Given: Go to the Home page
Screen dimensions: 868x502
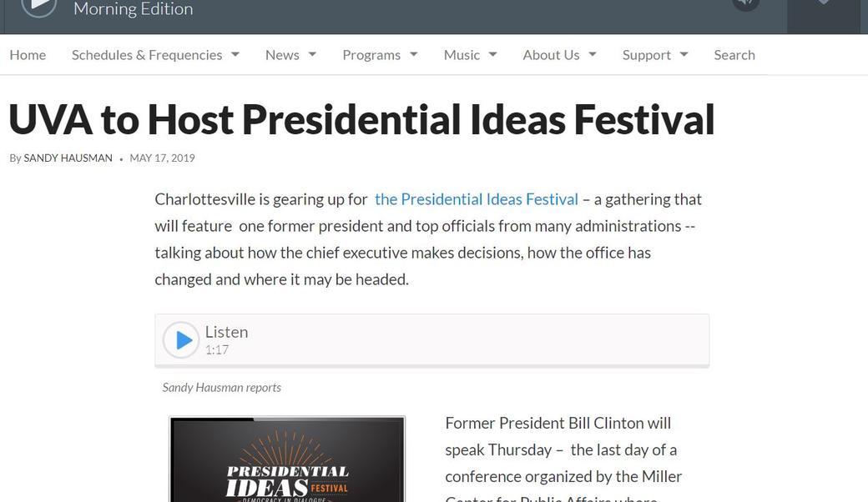Looking at the screenshot, I should pyautogui.click(x=28, y=55).
